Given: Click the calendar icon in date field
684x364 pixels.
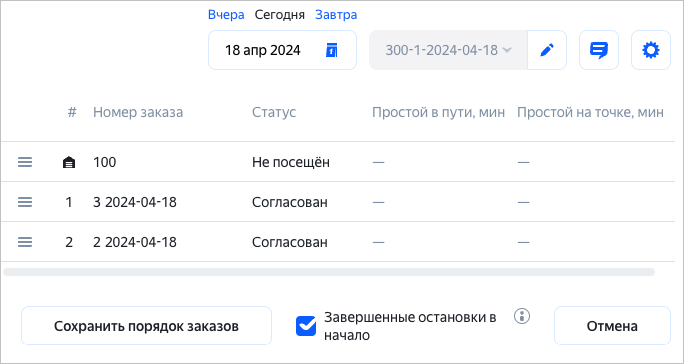Looking at the screenshot, I should (332, 50).
